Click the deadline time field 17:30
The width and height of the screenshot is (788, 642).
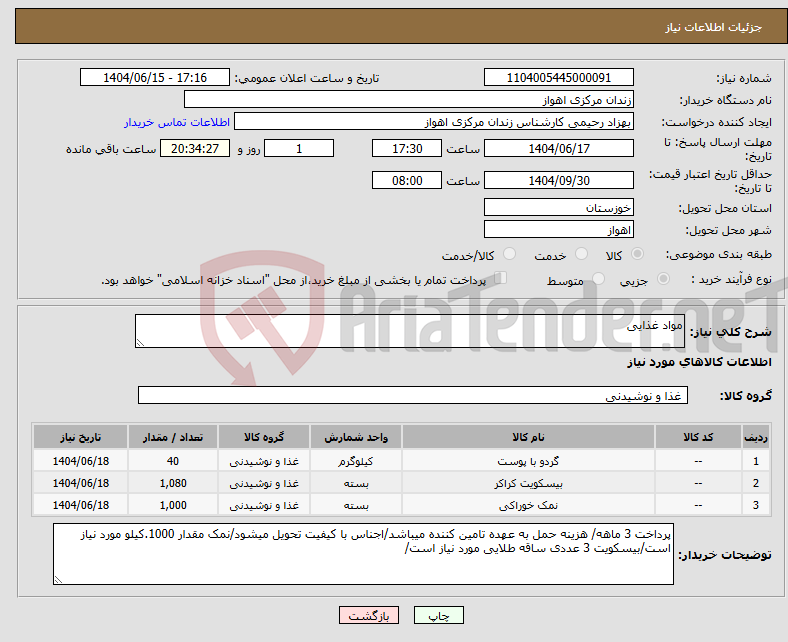pos(407,148)
